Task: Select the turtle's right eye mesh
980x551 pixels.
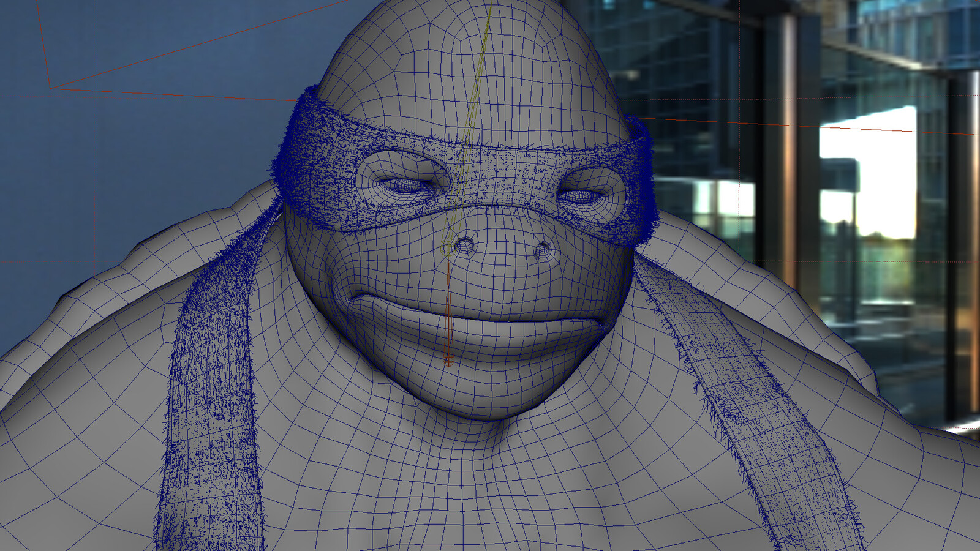Action: 581,197
